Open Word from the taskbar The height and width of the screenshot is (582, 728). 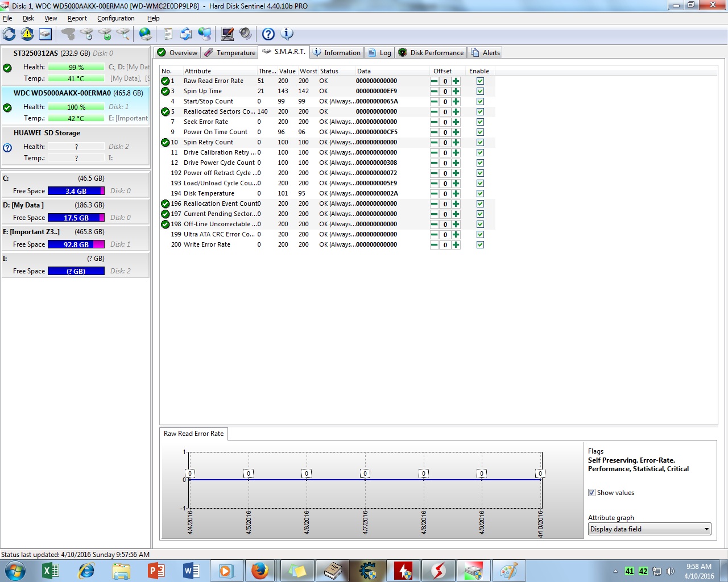point(192,571)
